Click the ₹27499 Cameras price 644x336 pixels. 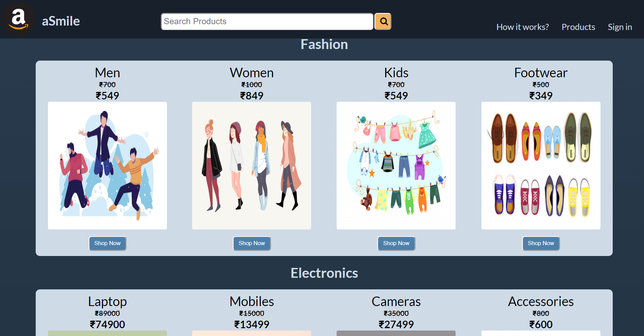point(396,324)
